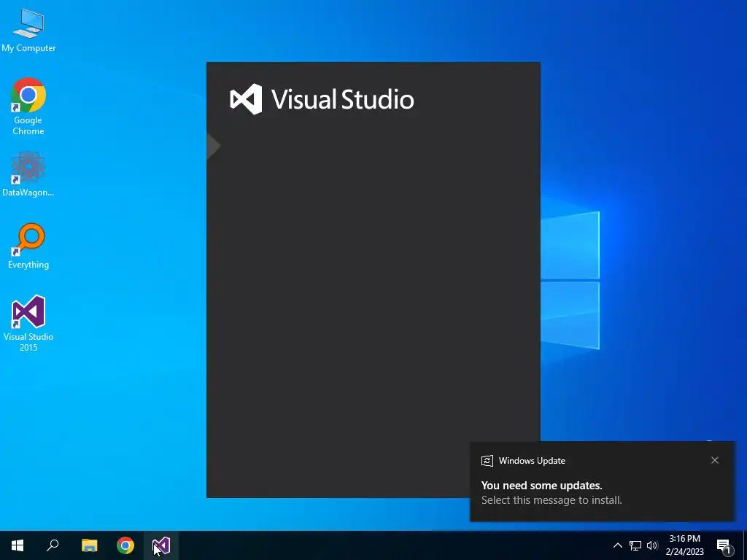Show hidden system tray icons
The width and height of the screenshot is (747, 560).
click(x=617, y=545)
